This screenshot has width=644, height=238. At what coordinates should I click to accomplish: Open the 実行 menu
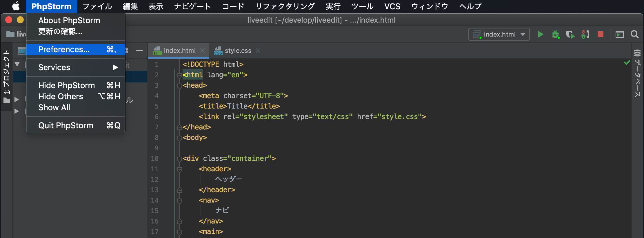(333, 6)
